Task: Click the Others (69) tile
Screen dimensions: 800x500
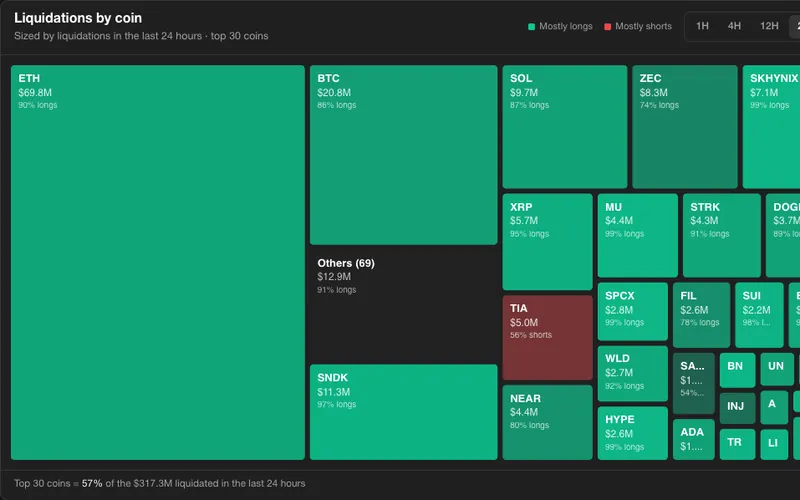Action: (x=404, y=305)
